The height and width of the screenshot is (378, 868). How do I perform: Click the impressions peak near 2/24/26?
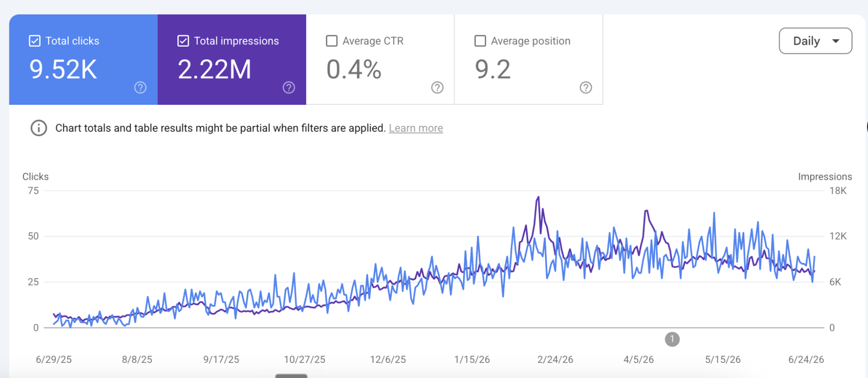(538, 198)
